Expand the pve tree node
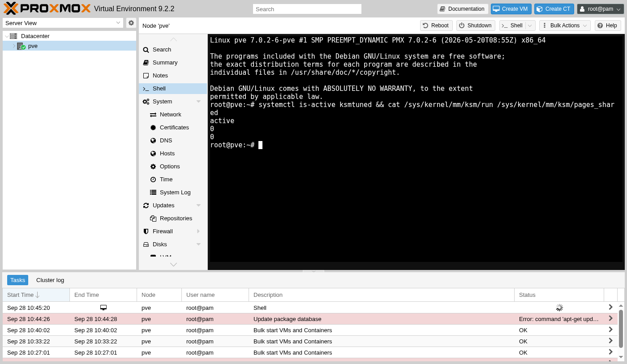Viewport: 627px width, 364px height. (14, 46)
